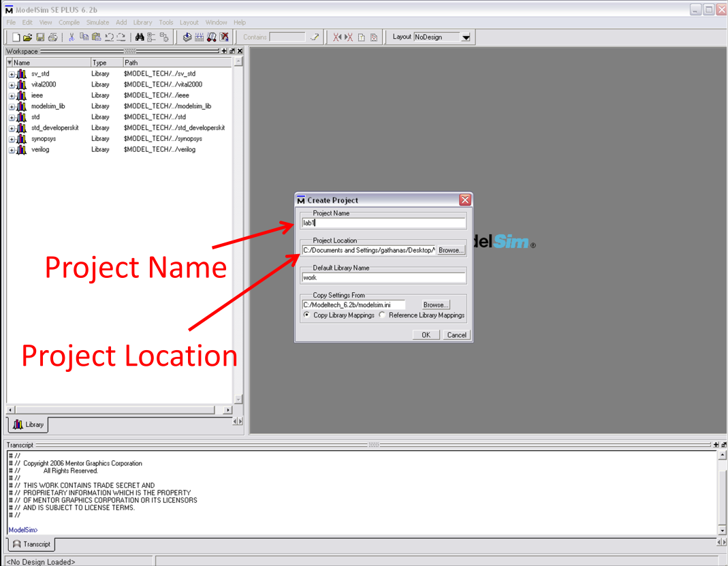The height and width of the screenshot is (566, 728).
Task: Click the Print toolbar icon
Action: [53, 37]
